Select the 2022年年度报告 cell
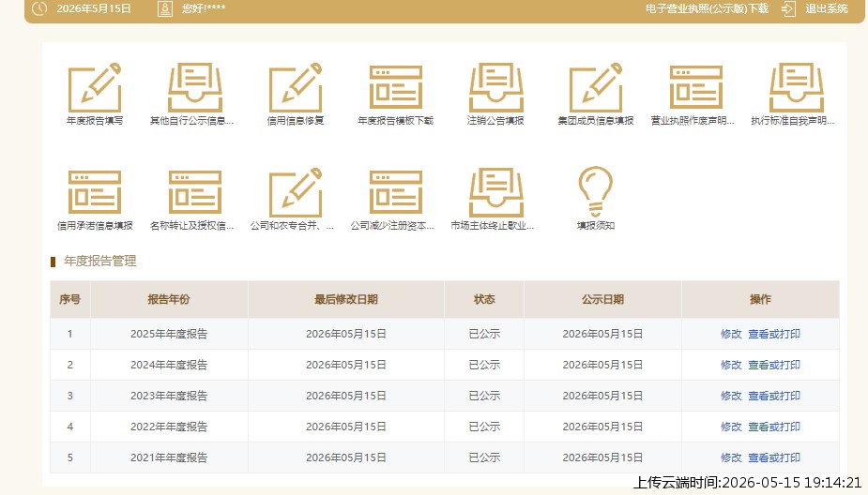The height and width of the screenshot is (495, 868). coord(169,427)
